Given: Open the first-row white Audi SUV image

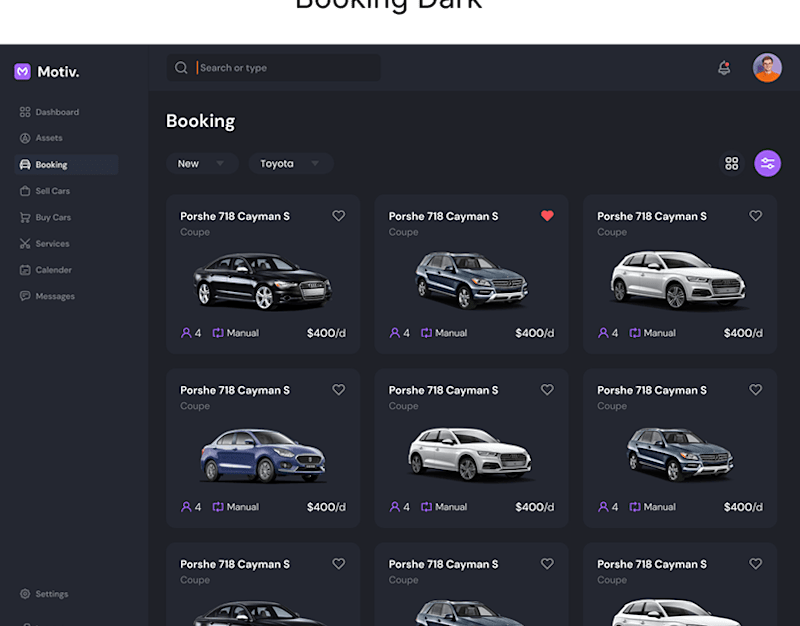Looking at the screenshot, I should point(679,280).
